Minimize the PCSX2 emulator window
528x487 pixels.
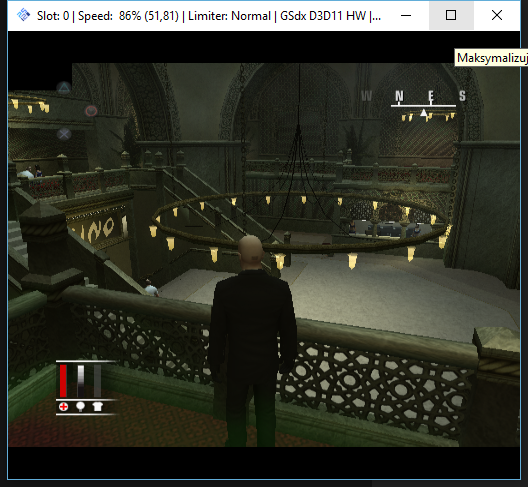tap(406, 15)
